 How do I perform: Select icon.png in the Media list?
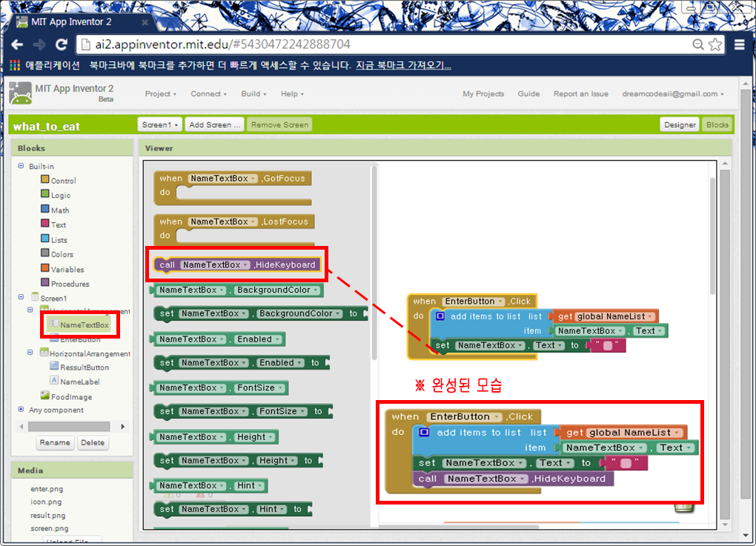[x=46, y=502]
